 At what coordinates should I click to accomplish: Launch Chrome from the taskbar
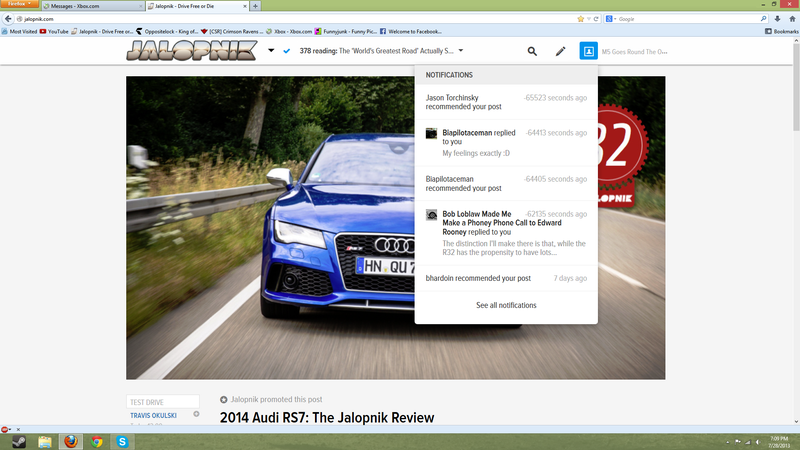click(x=96, y=442)
